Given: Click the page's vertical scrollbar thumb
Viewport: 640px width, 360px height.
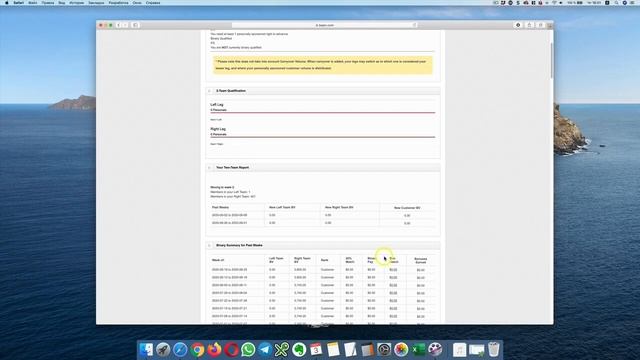Looking at the screenshot, I should pyautogui.click(x=552, y=60).
